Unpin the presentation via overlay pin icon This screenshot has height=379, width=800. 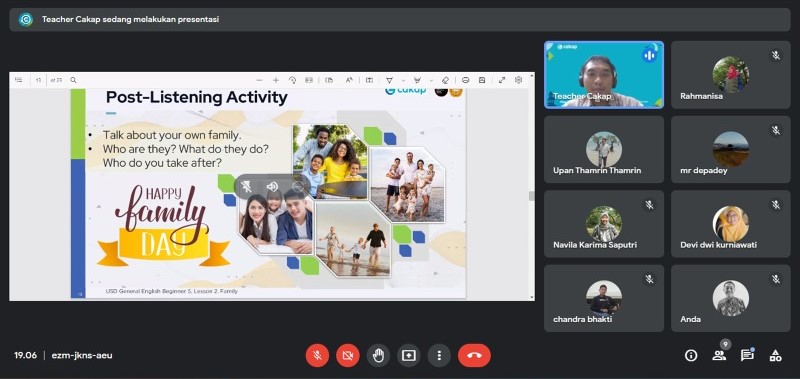pos(247,187)
